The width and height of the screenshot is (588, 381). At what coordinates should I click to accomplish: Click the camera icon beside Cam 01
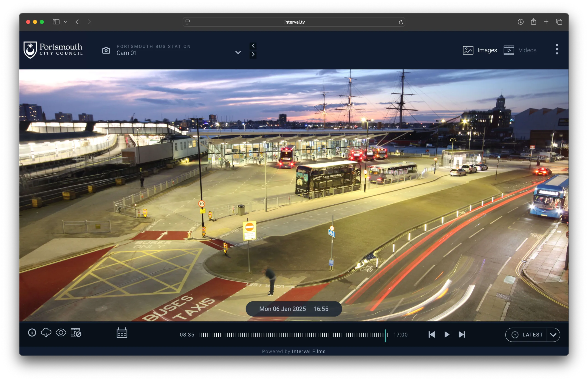(x=106, y=50)
